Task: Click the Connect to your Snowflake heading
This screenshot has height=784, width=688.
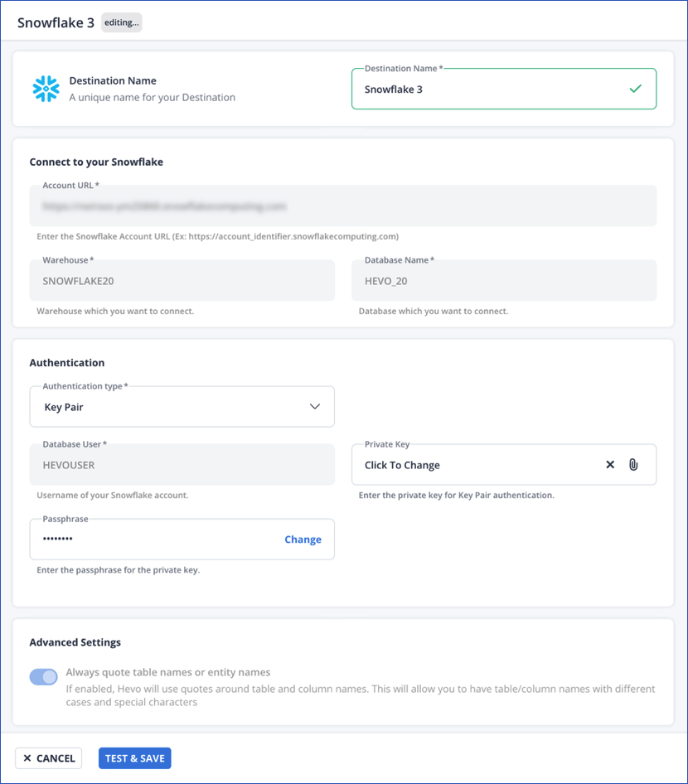Action: tap(96, 162)
